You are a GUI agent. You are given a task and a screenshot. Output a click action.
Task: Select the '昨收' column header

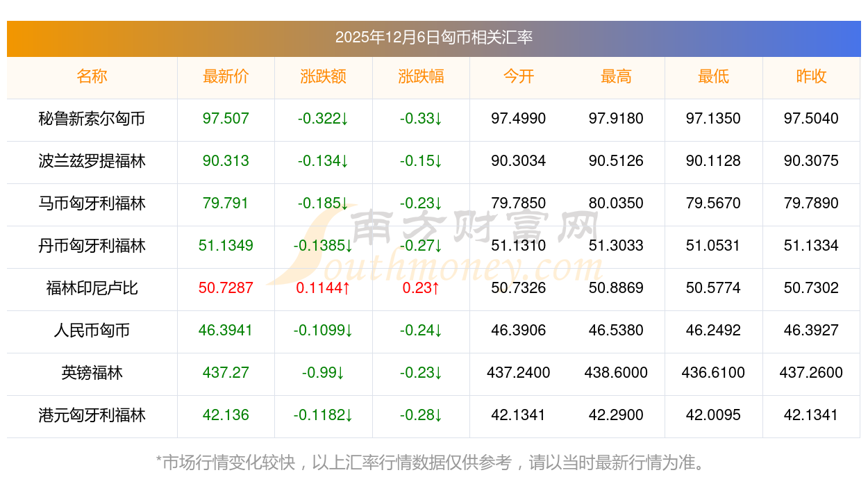pyautogui.click(x=811, y=76)
